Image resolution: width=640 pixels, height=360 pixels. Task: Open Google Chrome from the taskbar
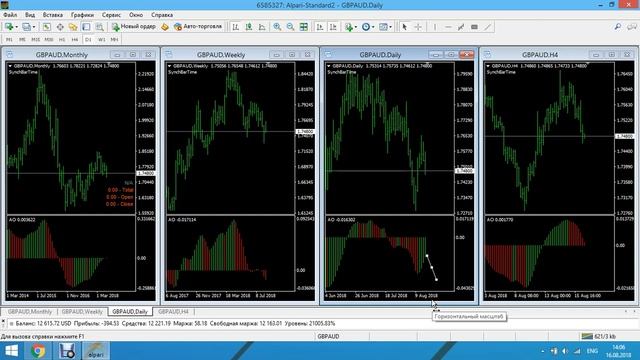pos(38,351)
